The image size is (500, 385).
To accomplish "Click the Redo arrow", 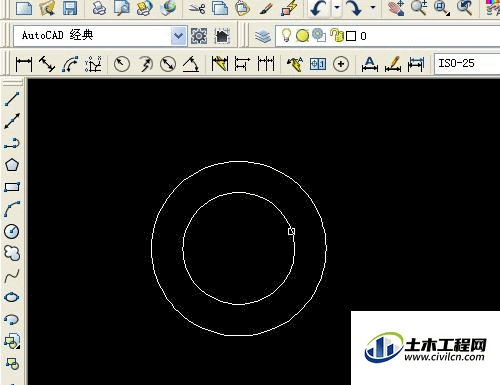I will click(354, 7).
